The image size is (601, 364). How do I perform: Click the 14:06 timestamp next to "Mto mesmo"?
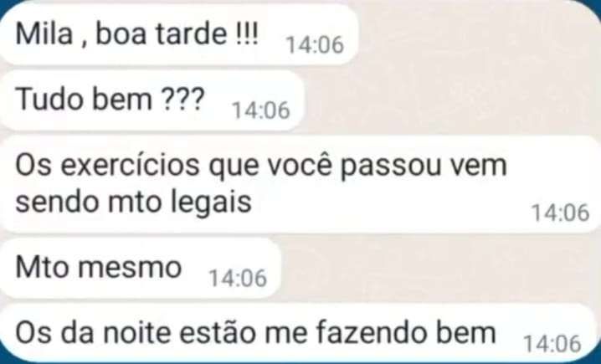coord(238,278)
